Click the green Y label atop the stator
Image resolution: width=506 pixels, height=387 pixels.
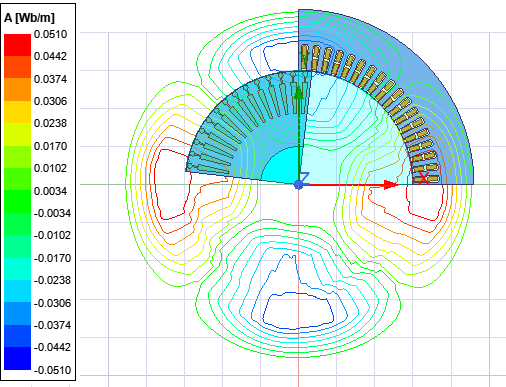tap(305, 58)
